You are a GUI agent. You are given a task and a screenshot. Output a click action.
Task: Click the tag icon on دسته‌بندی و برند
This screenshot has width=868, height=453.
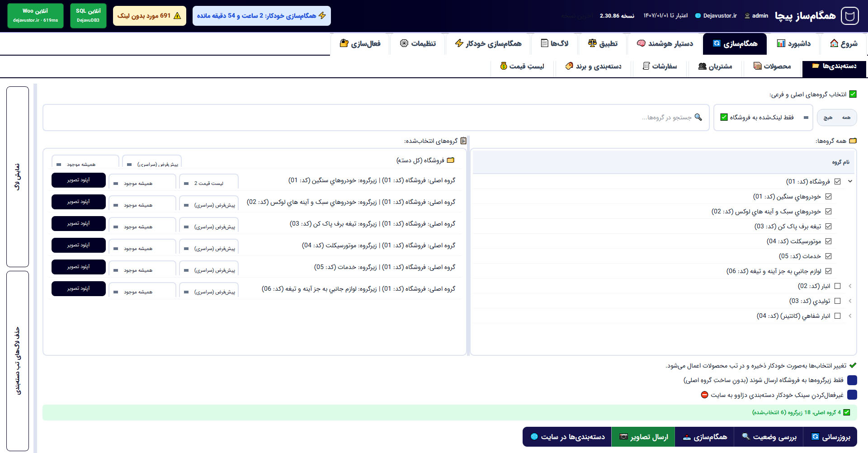coord(569,66)
